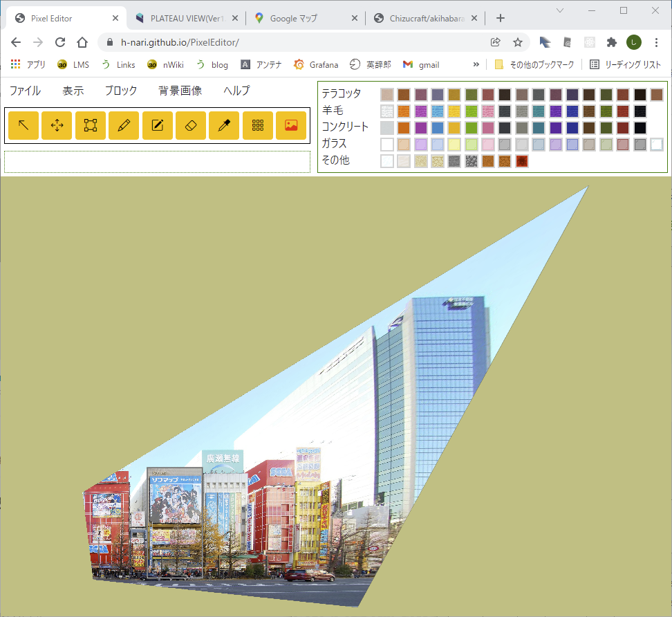Screen dimensions: 672x617
Task: Click the red background image icon
Action: (x=291, y=125)
